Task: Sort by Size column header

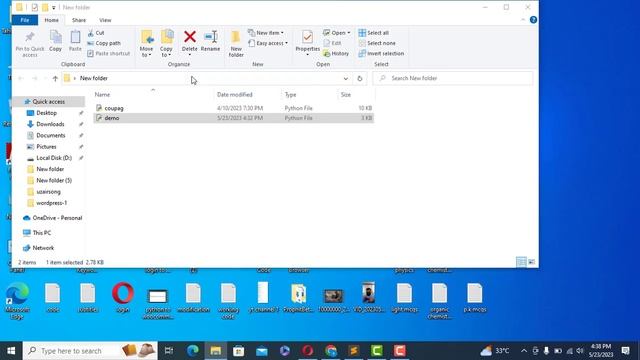Action: click(356, 94)
